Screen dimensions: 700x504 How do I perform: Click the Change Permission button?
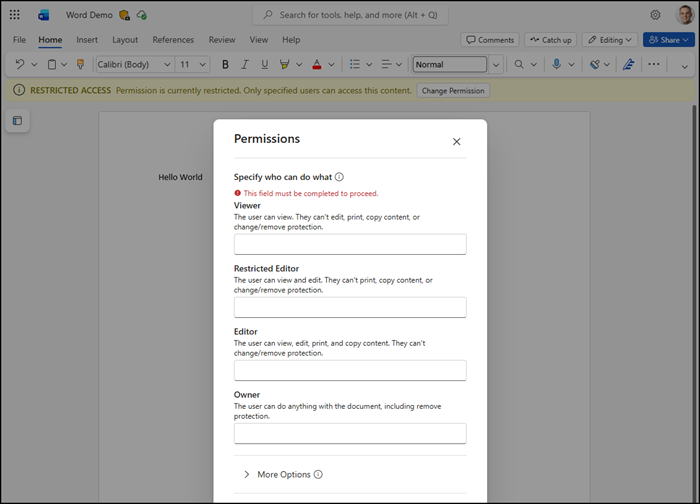coord(453,91)
